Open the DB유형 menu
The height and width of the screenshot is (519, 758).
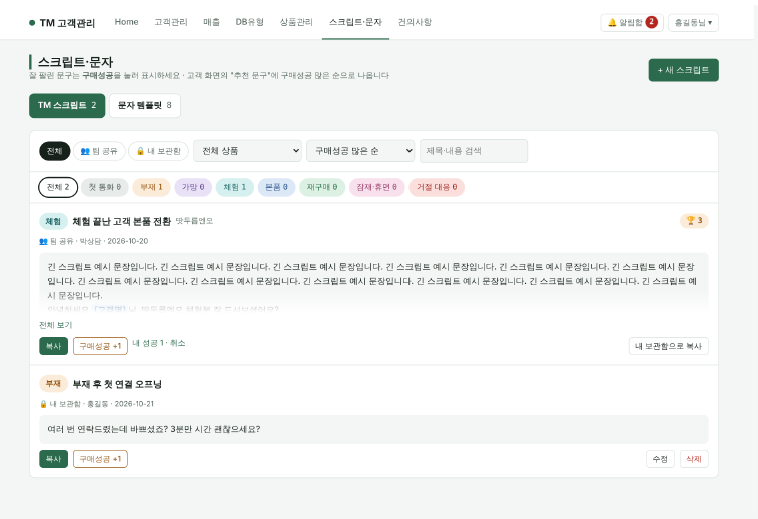pyautogui.click(x=249, y=22)
